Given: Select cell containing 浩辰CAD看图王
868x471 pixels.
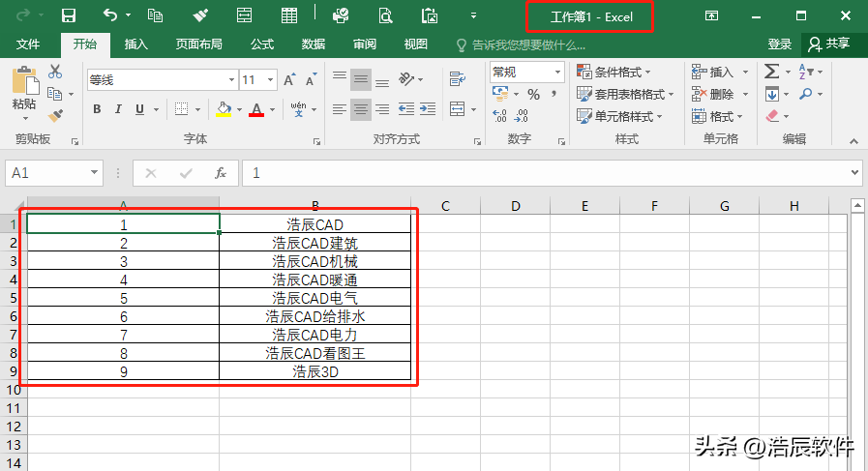Looking at the screenshot, I should point(315,353).
